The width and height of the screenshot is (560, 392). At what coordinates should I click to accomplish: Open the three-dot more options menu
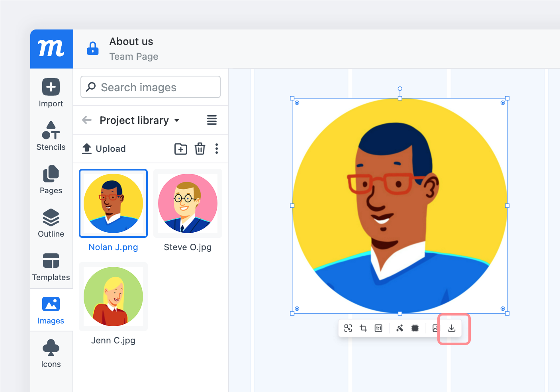point(217,149)
